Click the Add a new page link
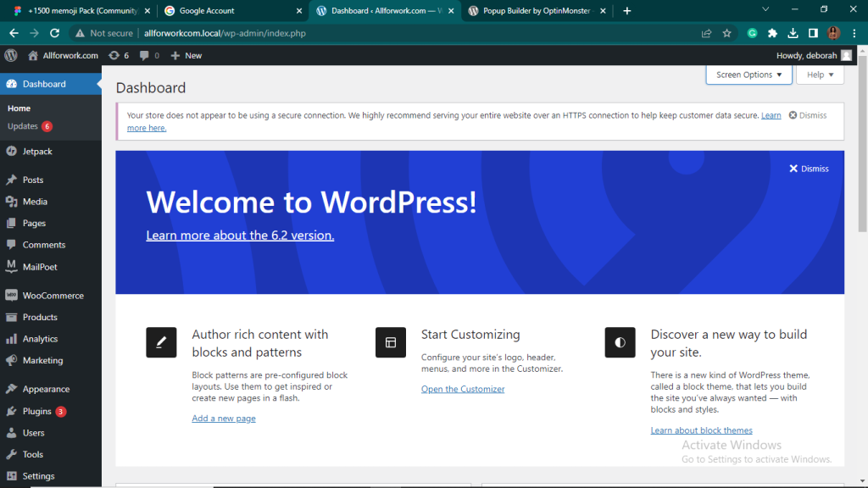Screen dimensions: 868x488 tap(224, 419)
